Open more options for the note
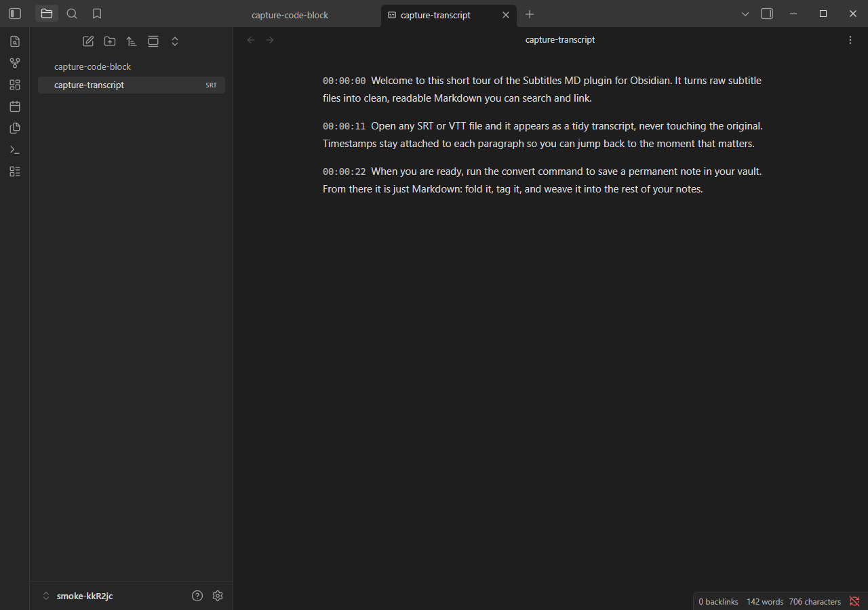This screenshot has width=868, height=610. (x=850, y=40)
